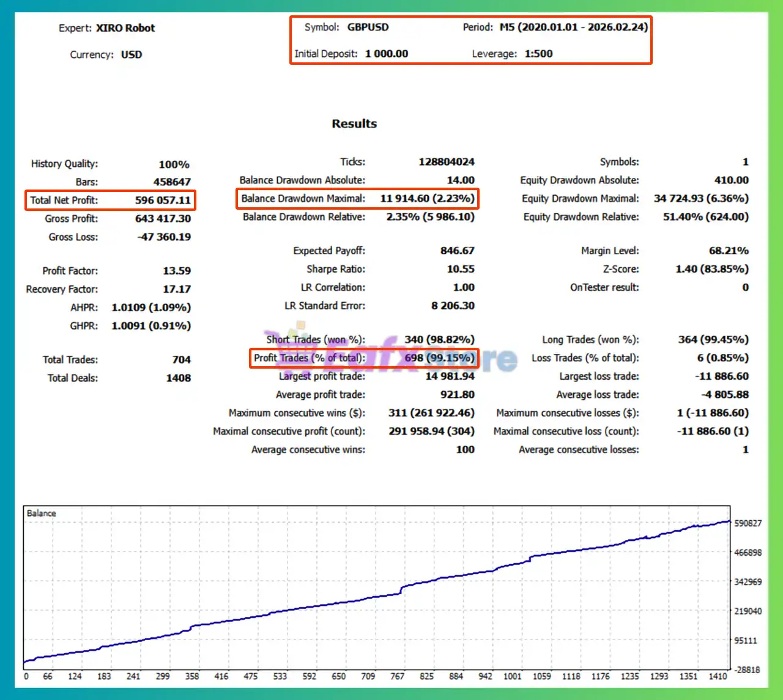This screenshot has width=783, height=700.
Task: Select the History Quality value 100%
Action: [x=174, y=164]
